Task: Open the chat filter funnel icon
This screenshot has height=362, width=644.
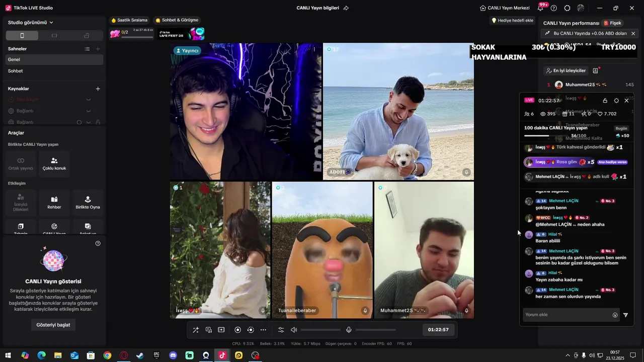Action: point(626,315)
